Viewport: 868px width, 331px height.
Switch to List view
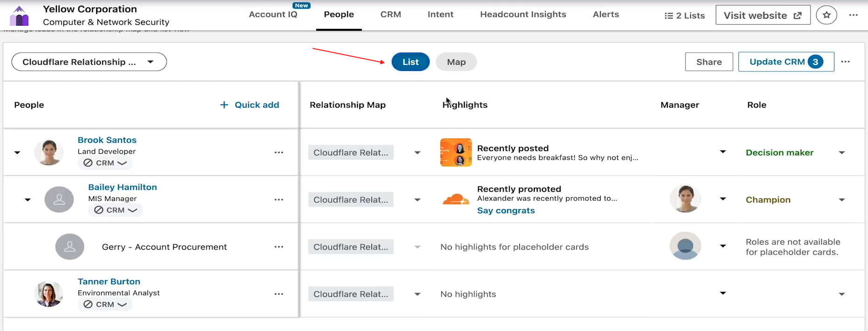[x=410, y=62]
